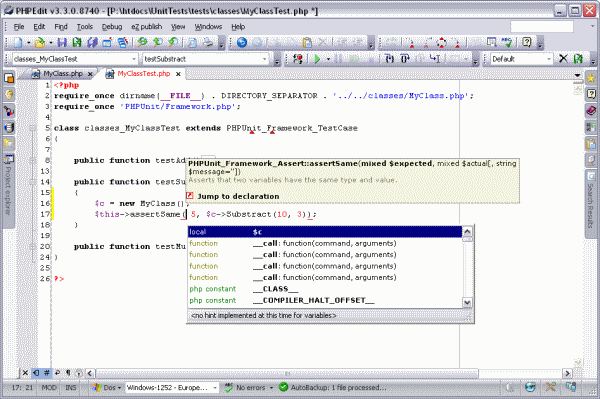Click the blue Undo arrow icon
The height and width of the screenshot is (399, 600).
click(242, 42)
